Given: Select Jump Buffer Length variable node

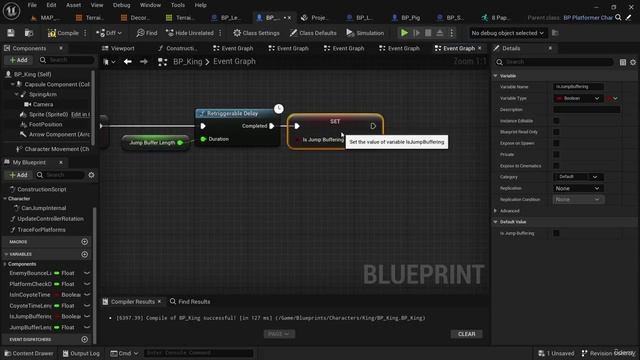Looking at the screenshot, I should point(155,142).
